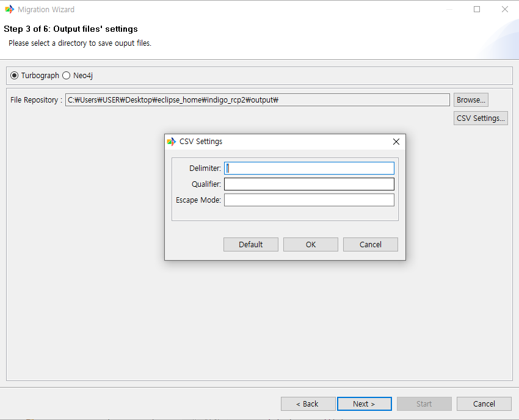This screenshot has height=420, width=519.
Task: Click the Back button
Action: pos(308,404)
